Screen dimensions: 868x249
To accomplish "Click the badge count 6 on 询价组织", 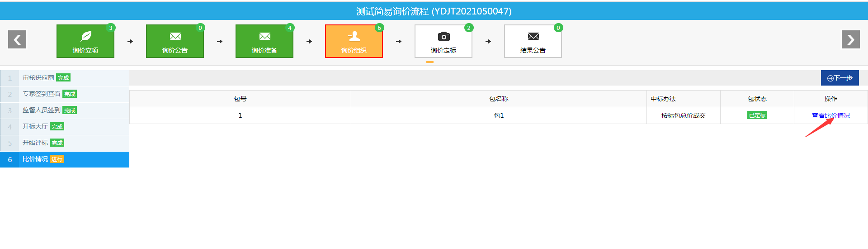I will (x=379, y=28).
